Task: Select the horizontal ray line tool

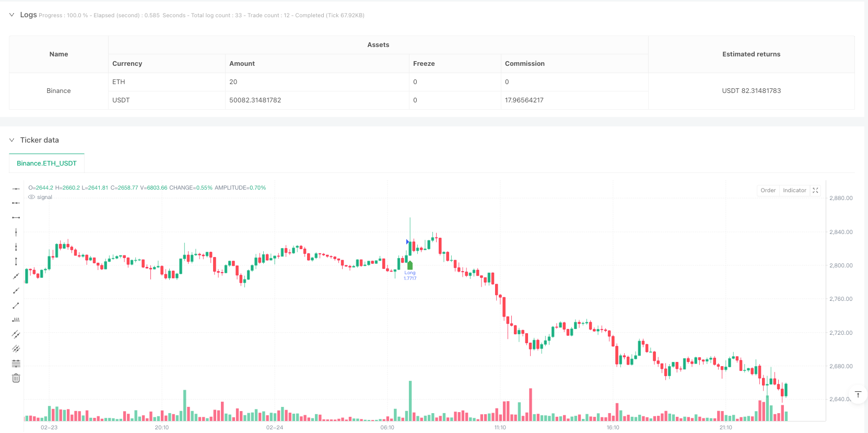Action: tap(16, 203)
